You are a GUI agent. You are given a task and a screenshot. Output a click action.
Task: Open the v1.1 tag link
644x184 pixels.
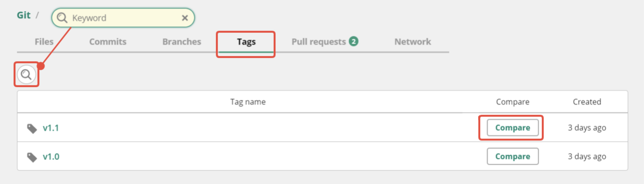point(51,128)
